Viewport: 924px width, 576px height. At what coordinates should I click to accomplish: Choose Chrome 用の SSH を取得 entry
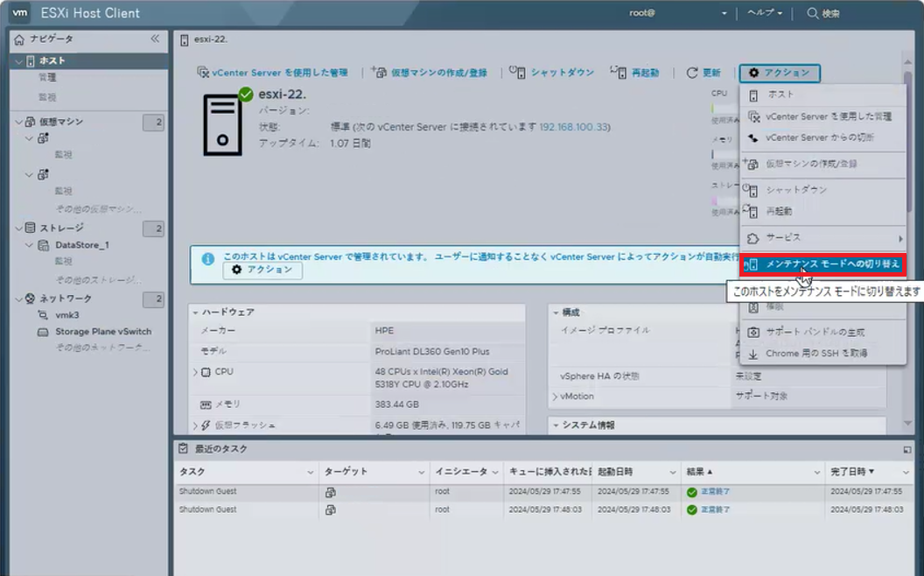[x=822, y=354]
